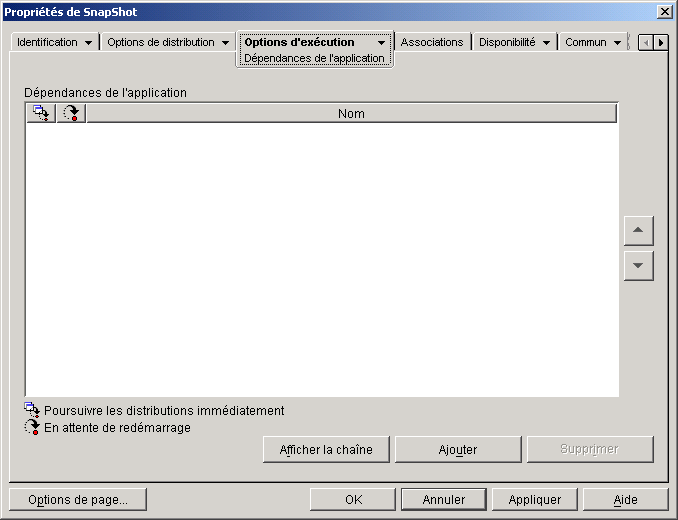This screenshot has height=520, width=678.
Task: Open Options de page
Action: click(78, 500)
